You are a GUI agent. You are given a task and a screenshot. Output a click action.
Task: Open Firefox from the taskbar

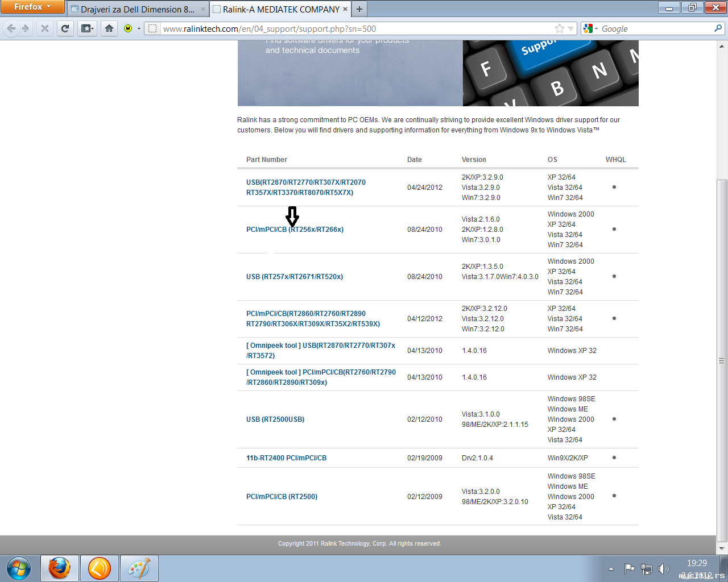[59, 568]
